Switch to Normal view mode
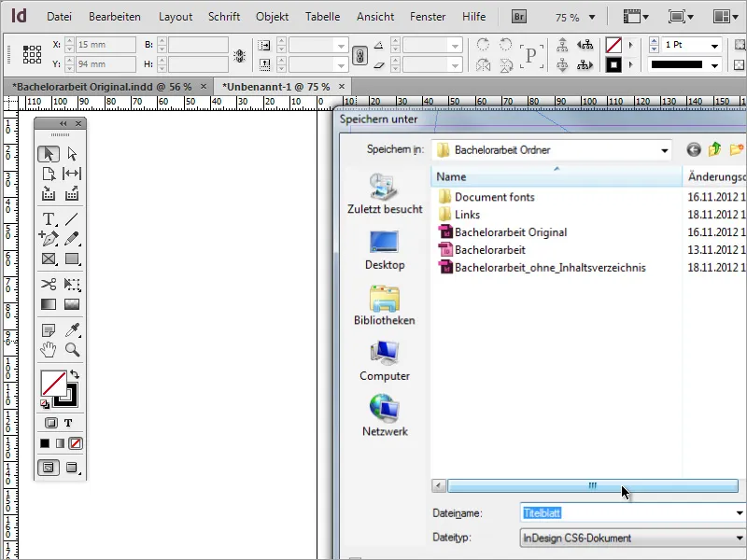 [x=49, y=468]
